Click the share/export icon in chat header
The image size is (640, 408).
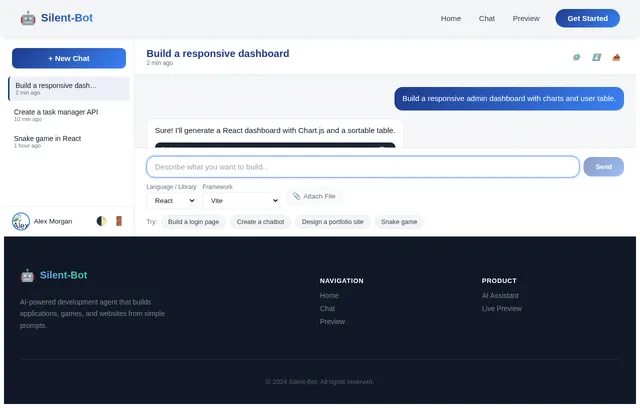(616, 57)
